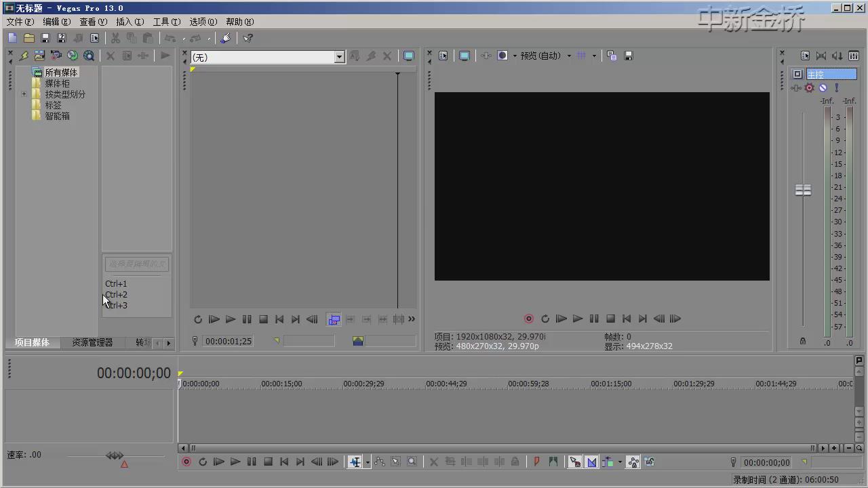Copy snapshot to clipboard in preview
Image resolution: width=868 pixels, height=488 pixels.
(612, 56)
